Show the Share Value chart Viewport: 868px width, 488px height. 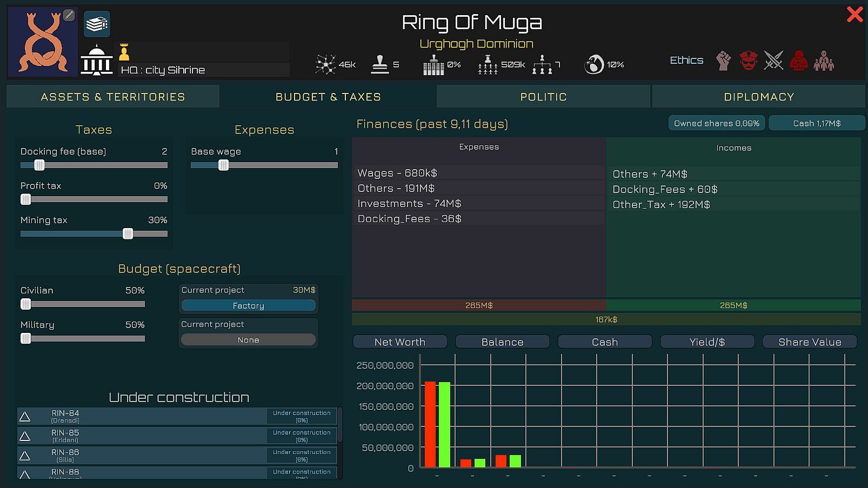click(809, 342)
